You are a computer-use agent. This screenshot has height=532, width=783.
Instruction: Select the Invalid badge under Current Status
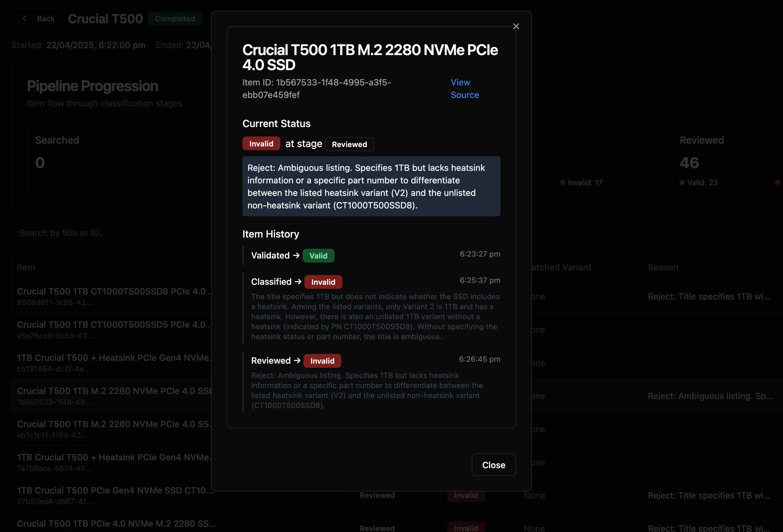[x=261, y=143]
